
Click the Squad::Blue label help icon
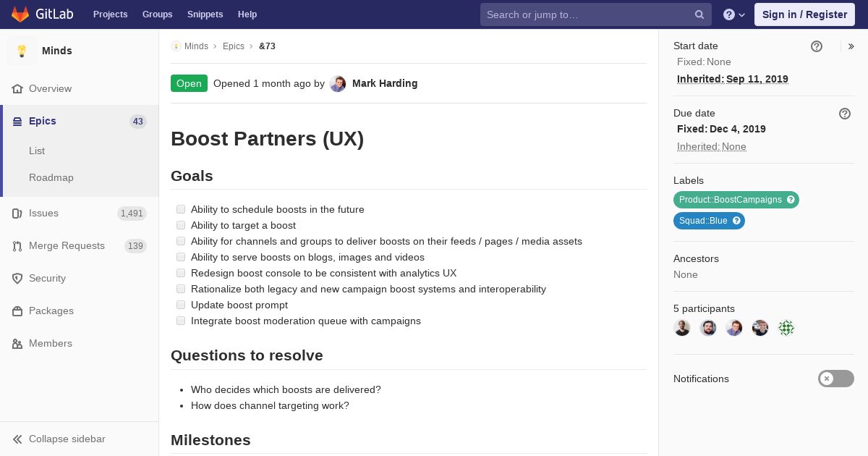[x=736, y=221]
